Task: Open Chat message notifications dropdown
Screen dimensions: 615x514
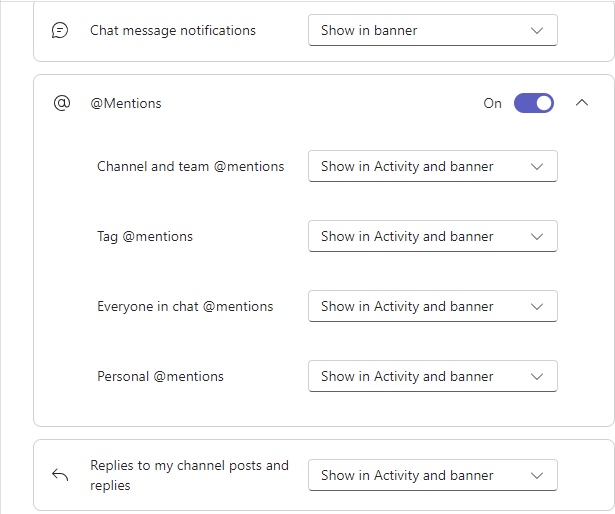Action: pos(433,30)
